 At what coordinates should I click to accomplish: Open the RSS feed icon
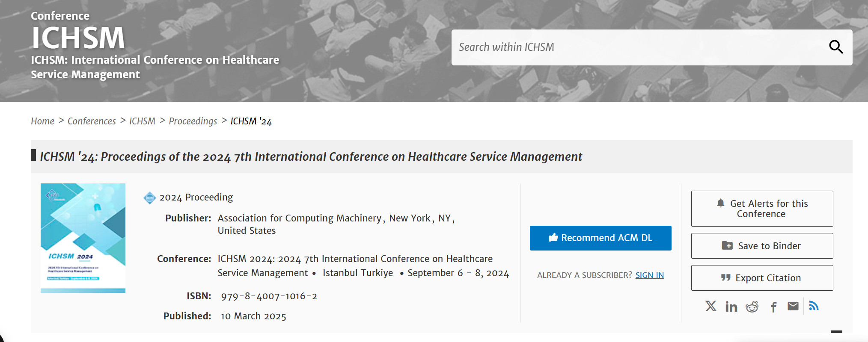[814, 306]
